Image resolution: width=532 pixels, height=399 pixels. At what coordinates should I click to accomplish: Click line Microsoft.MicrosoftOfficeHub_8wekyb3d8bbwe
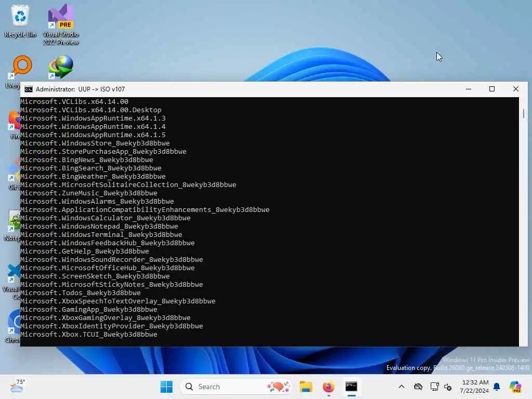click(x=108, y=268)
